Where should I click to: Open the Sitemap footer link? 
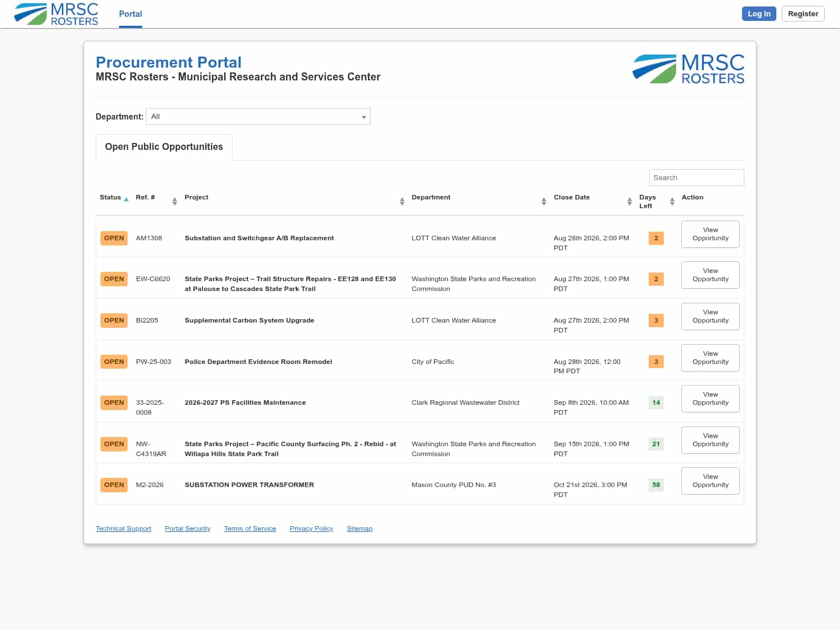pos(359,528)
